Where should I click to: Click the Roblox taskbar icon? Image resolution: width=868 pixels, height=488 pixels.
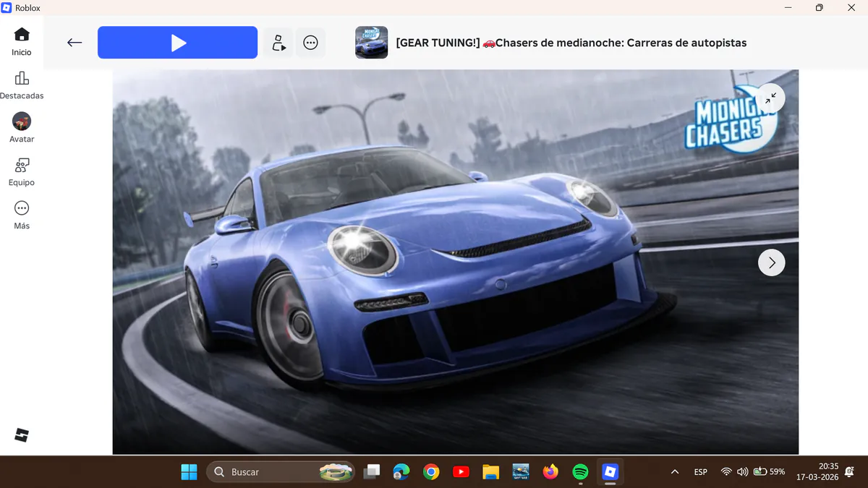(x=610, y=472)
